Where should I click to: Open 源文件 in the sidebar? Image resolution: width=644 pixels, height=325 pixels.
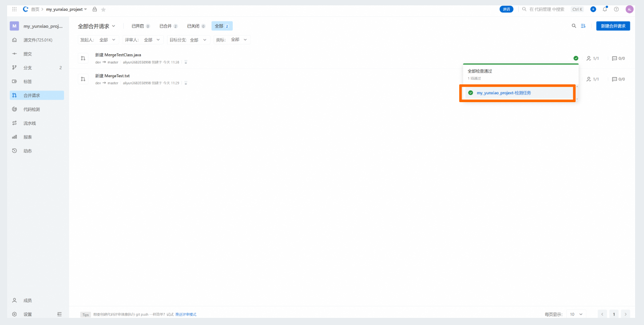click(x=37, y=40)
